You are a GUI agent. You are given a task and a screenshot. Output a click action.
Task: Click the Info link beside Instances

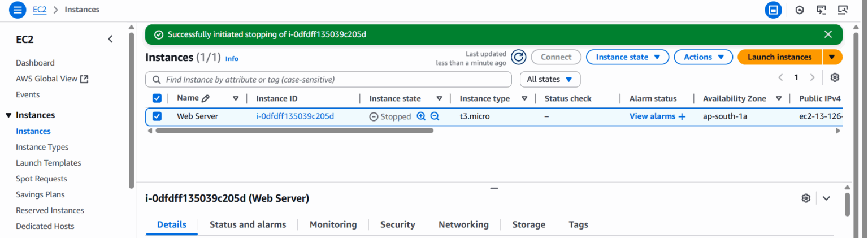232,58
